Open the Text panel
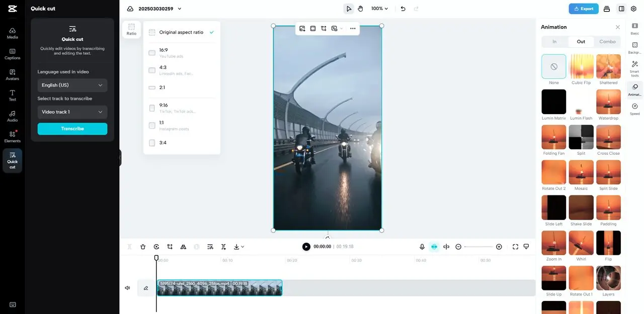The height and width of the screenshot is (314, 644). pyautogui.click(x=12, y=95)
